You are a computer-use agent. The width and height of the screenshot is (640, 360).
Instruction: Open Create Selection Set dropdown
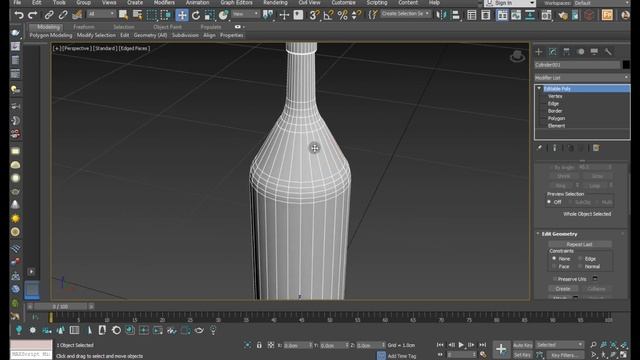coord(405,14)
